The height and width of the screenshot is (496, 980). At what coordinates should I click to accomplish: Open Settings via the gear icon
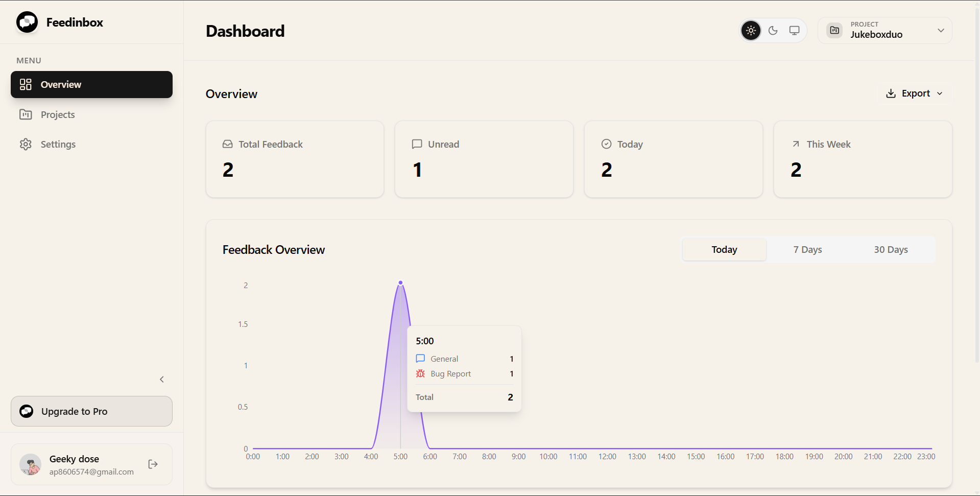pos(25,144)
